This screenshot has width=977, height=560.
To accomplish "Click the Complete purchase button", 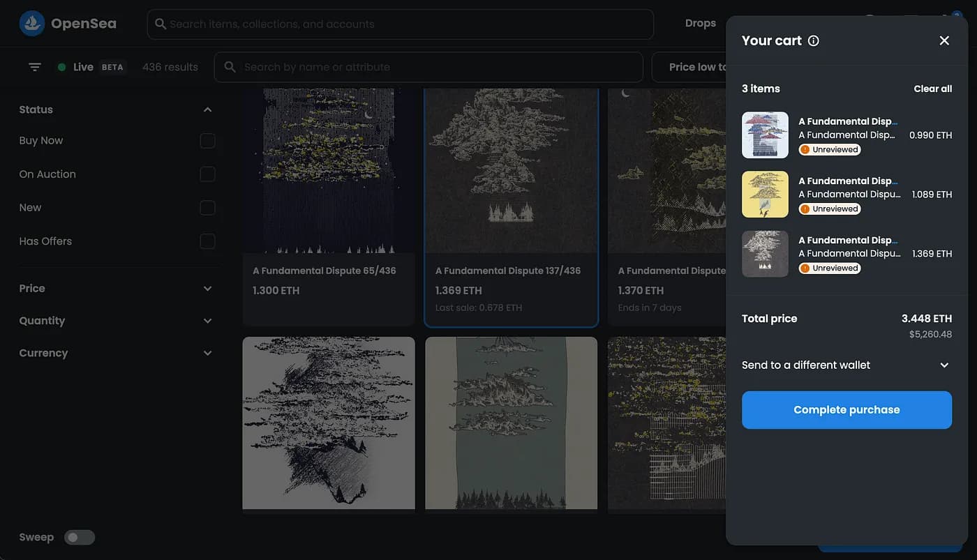I will click(x=847, y=410).
